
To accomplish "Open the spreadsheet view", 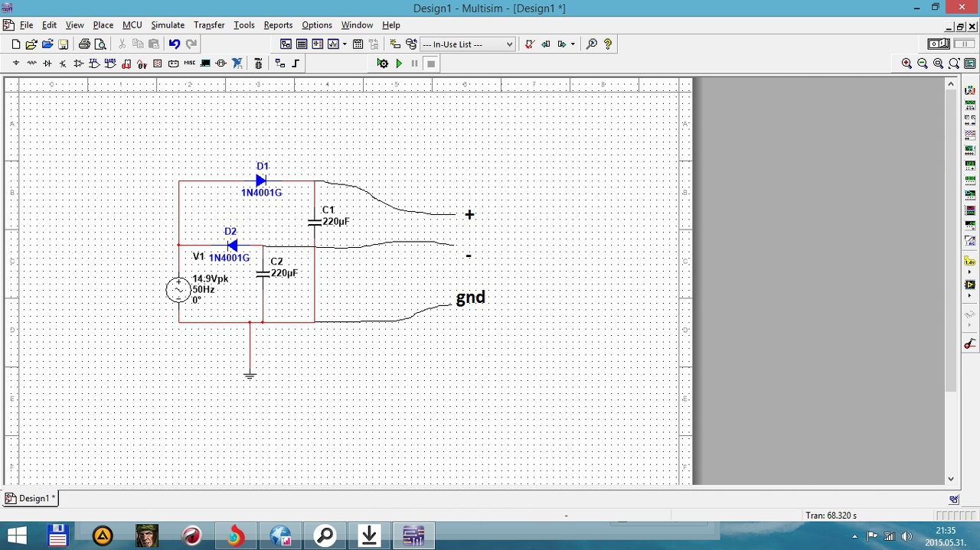I will tap(302, 44).
